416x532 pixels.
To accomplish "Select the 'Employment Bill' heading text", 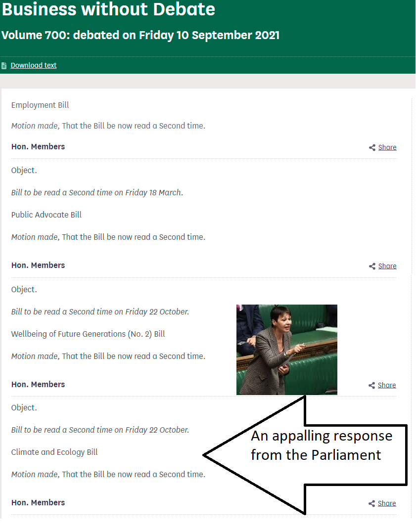I will coord(40,105).
